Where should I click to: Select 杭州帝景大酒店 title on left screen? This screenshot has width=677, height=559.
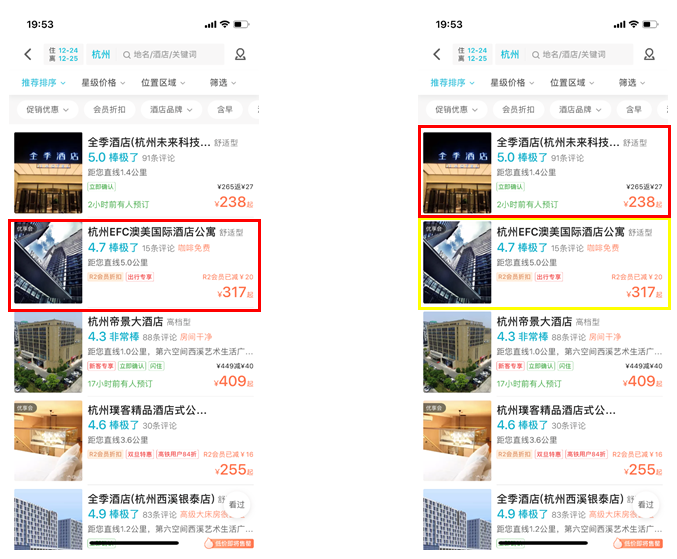coord(125,322)
